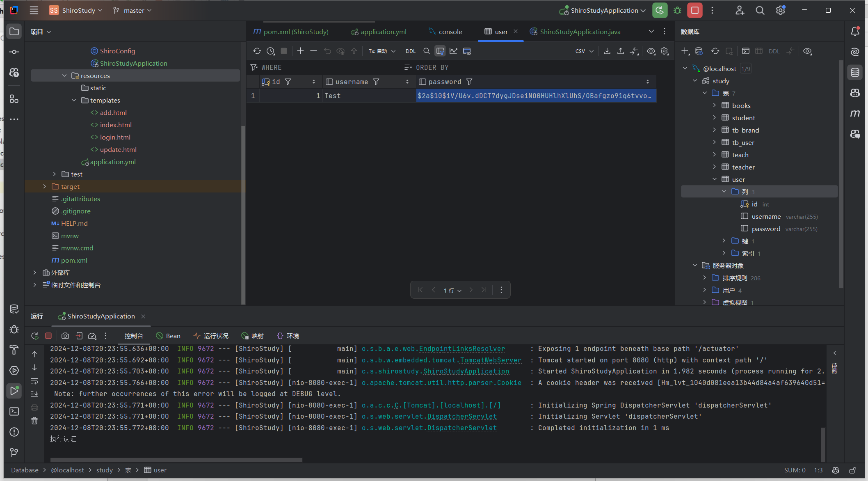The image size is (868, 481).
Task: Open the run configuration ShiroStudyApplication dropdown
Action: point(602,10)
